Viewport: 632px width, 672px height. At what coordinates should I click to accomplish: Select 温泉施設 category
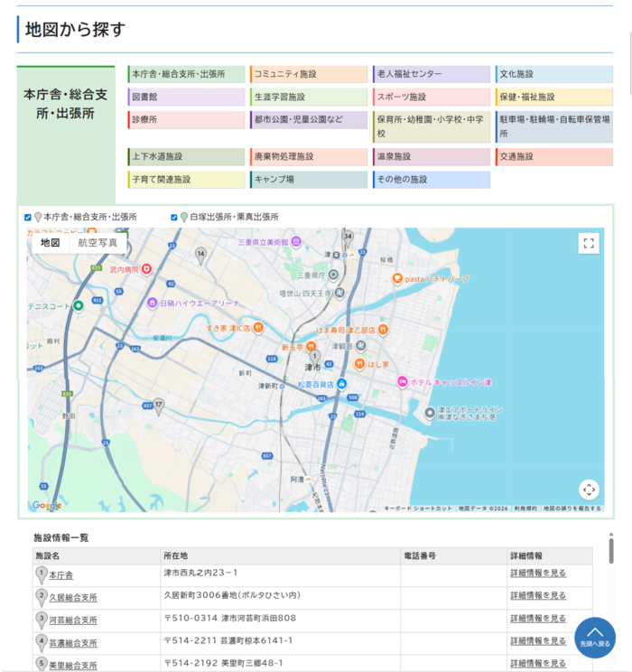[432, 157]
